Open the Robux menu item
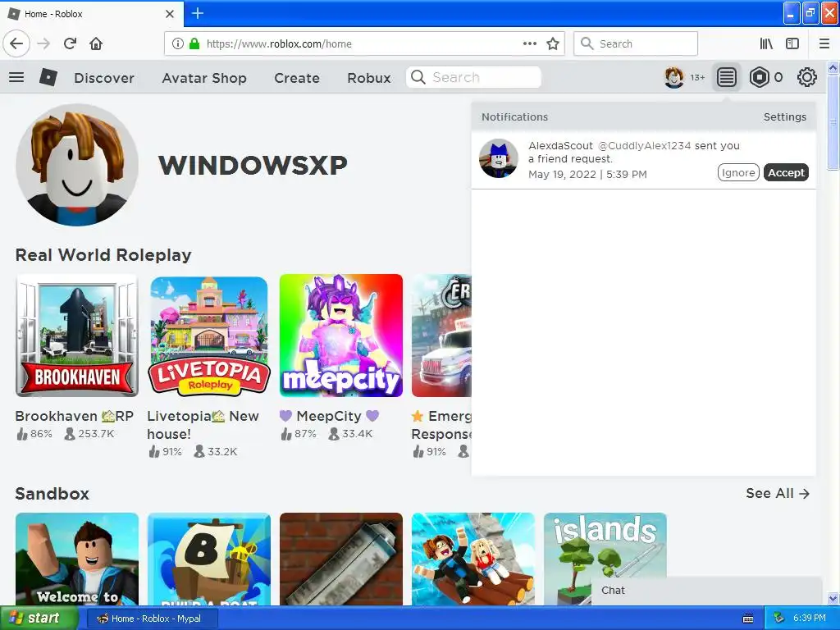The width and height of the screenshot is (840, 630). click(x=368, y=78)
